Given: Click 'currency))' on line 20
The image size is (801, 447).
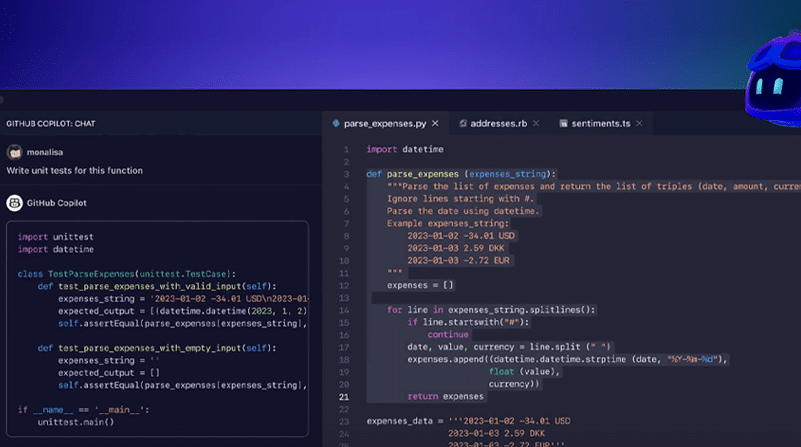Looking at the screenshot, I should [x=514, y=384].
